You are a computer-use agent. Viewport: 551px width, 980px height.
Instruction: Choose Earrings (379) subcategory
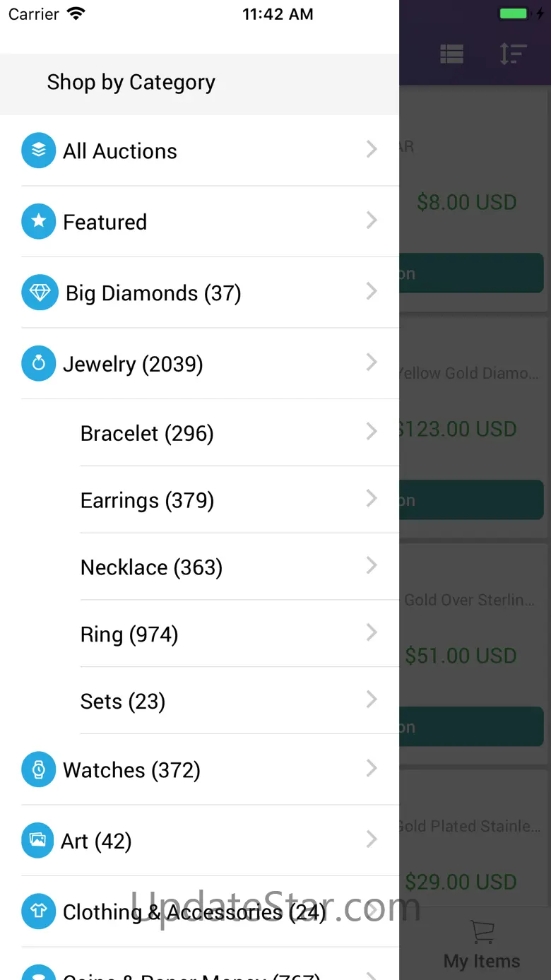point(147,500)
